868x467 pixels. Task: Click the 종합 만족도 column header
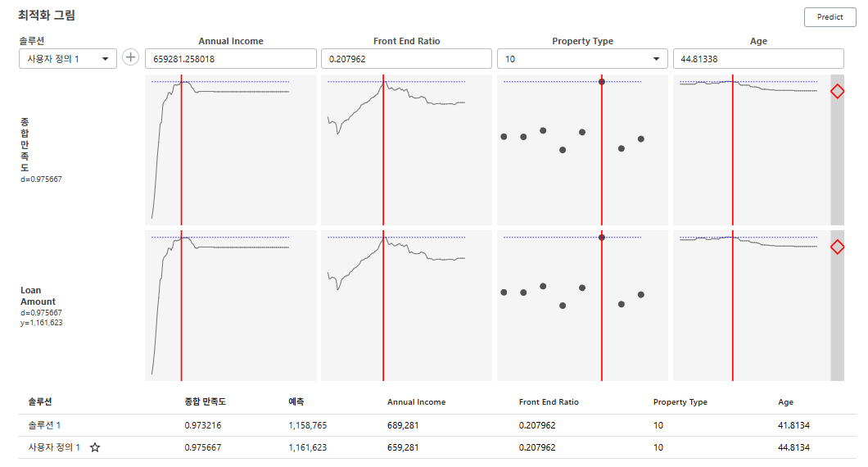(205, 402)
